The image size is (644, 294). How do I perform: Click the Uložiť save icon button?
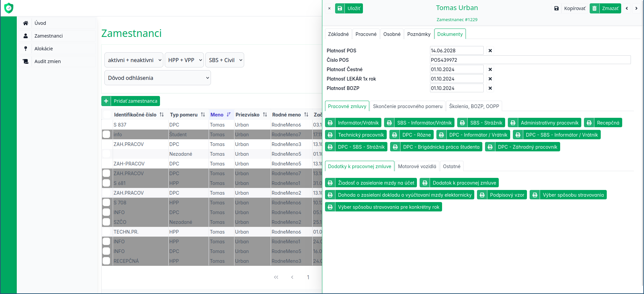click(340, 8)
